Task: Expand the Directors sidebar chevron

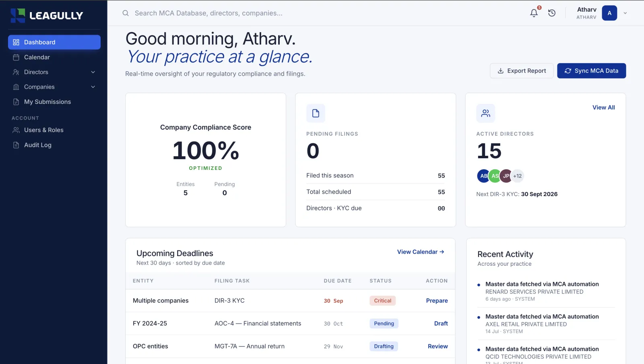Action: coord(93,72)
